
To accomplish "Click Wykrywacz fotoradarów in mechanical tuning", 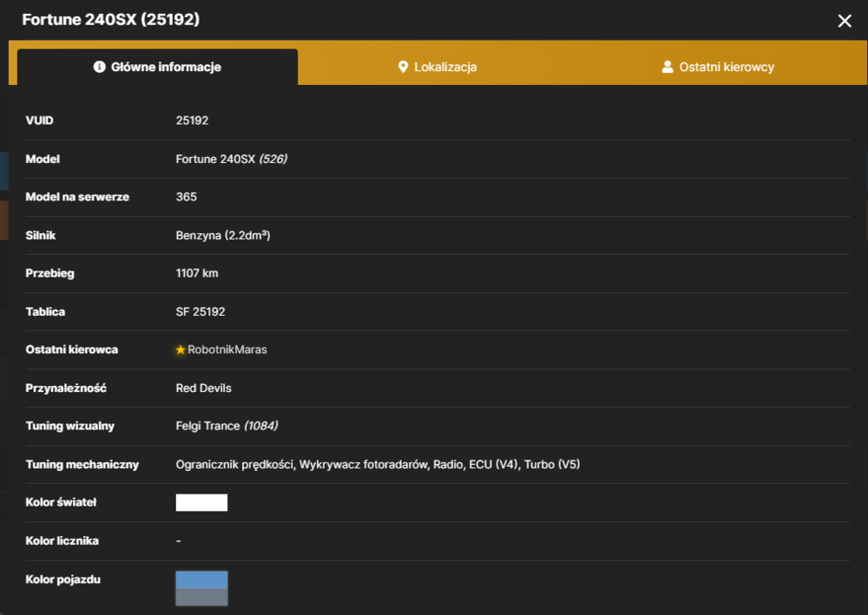I will pyautogui.click(x=364, y=465).
